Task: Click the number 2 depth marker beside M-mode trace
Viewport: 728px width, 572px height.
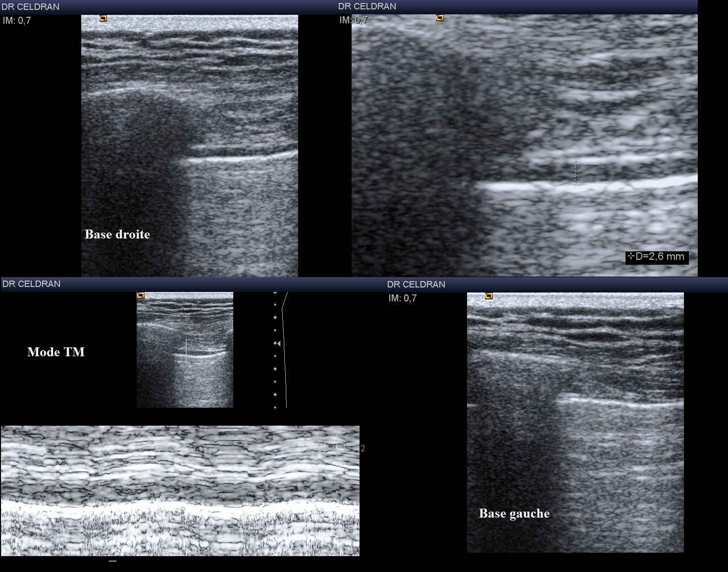Action: 363,449
